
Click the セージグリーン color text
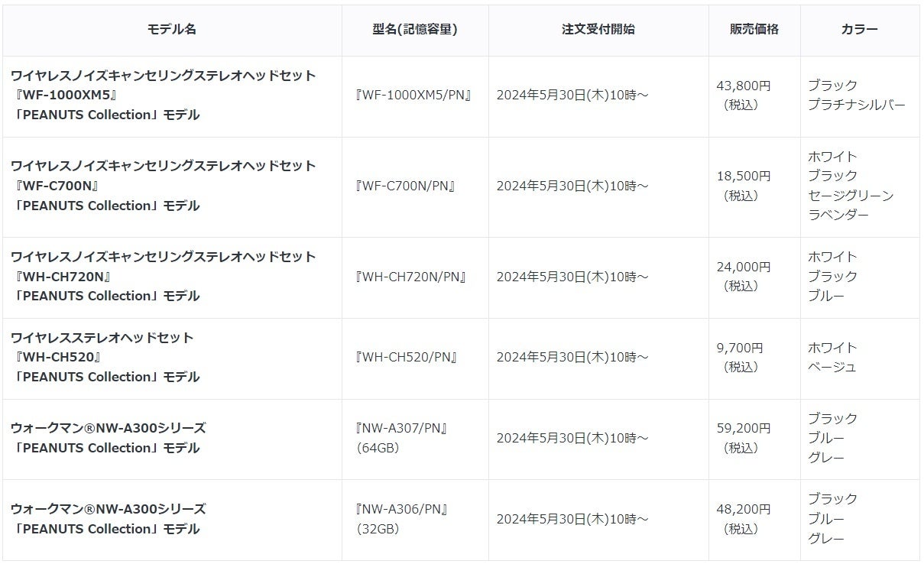pyautogui.click(x=851, y=196)
